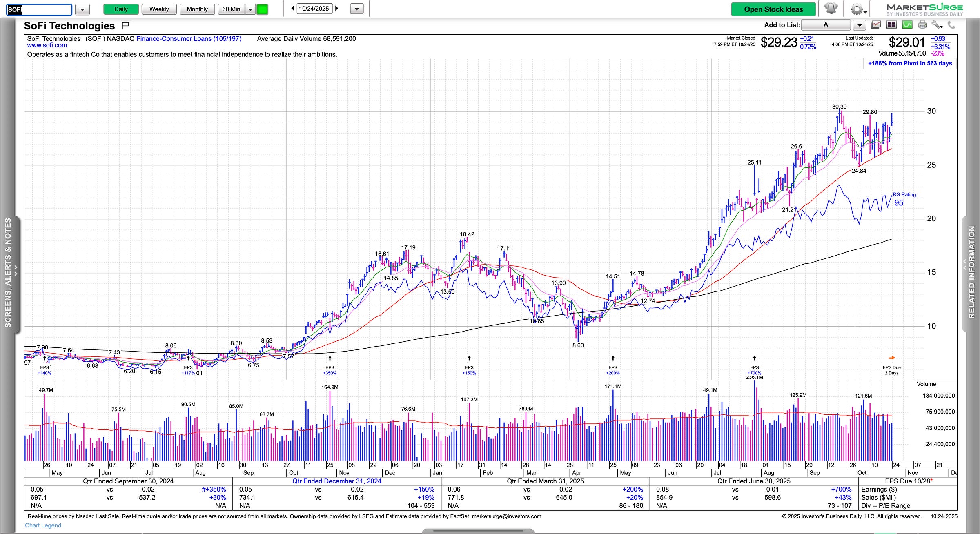The width and height of the screenshot is (980, 534).
Task: Print the chart with the printer icon
Action: [922, 25]
